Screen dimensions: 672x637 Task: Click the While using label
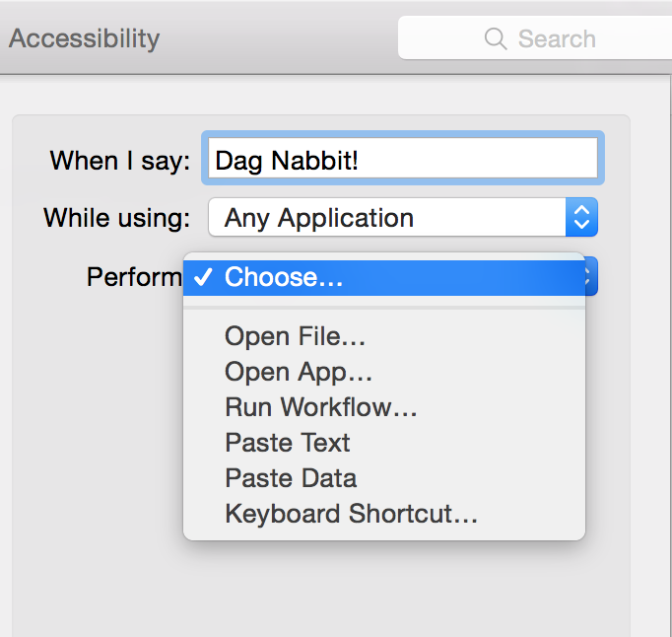tap(116, 218)
